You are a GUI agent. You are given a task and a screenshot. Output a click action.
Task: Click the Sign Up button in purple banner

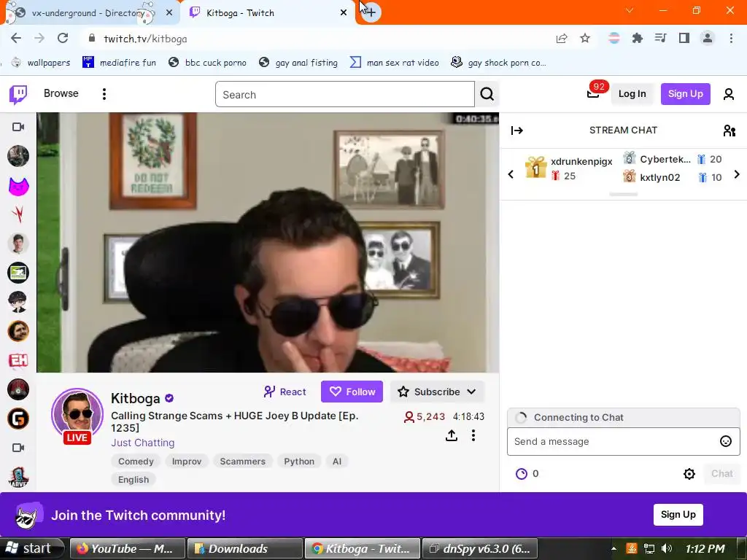point(678,515)
